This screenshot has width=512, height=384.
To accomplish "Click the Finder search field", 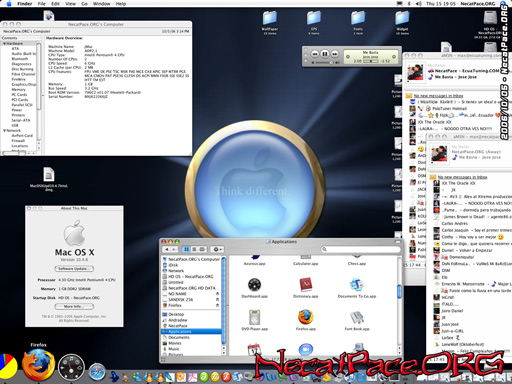I will 361,249.
